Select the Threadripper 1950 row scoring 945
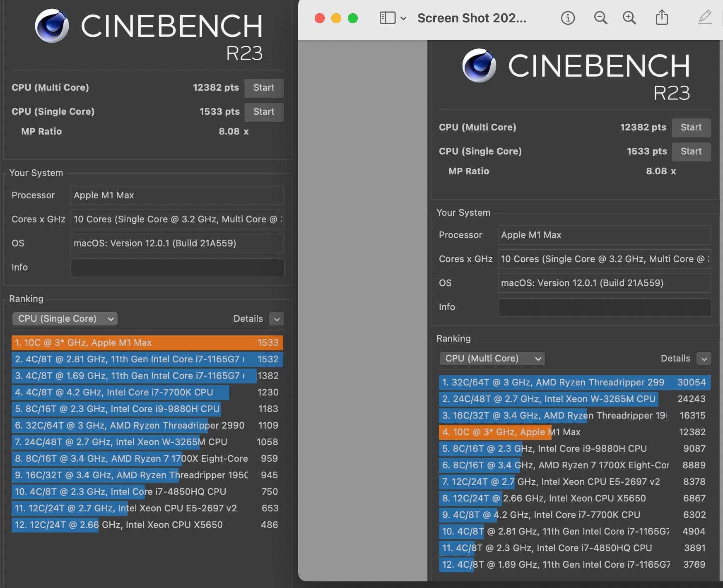 147,475
